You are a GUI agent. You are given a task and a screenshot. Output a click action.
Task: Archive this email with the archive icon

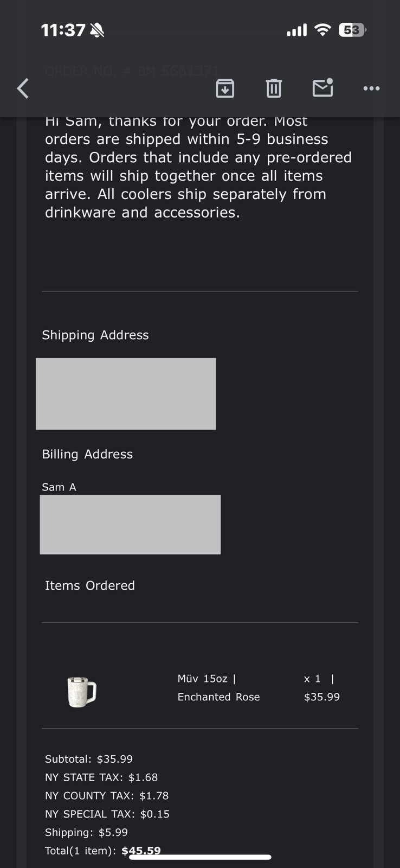tap(225, 88)
